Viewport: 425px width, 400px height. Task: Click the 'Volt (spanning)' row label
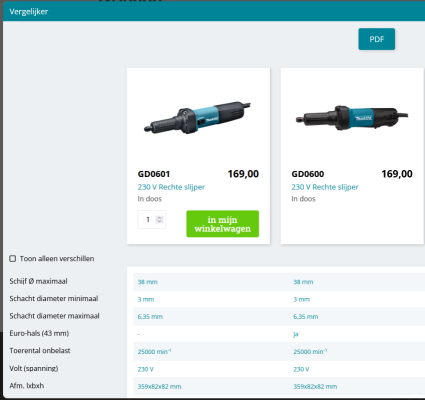(34, 368)
